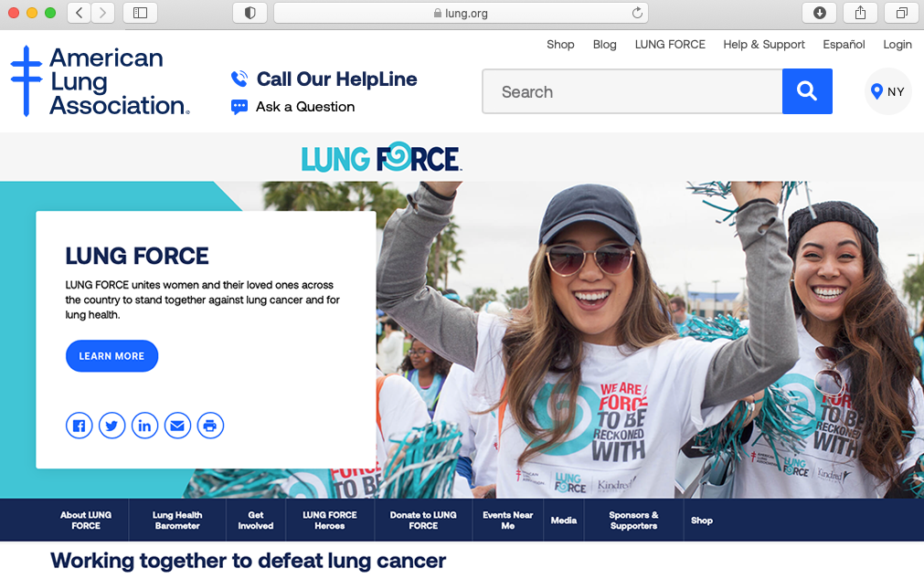The image size is (924, 579).
Task: Click Call Our HelpLine link
Action: (336, 79)
